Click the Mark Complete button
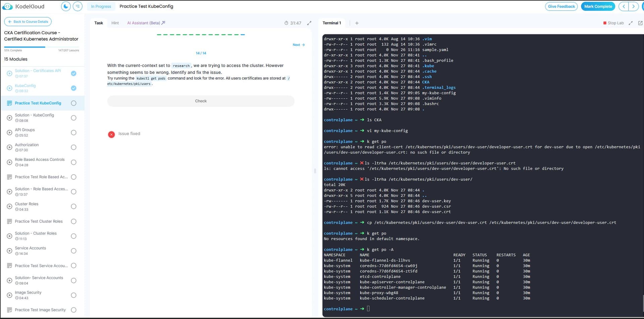 click(598, 6)
